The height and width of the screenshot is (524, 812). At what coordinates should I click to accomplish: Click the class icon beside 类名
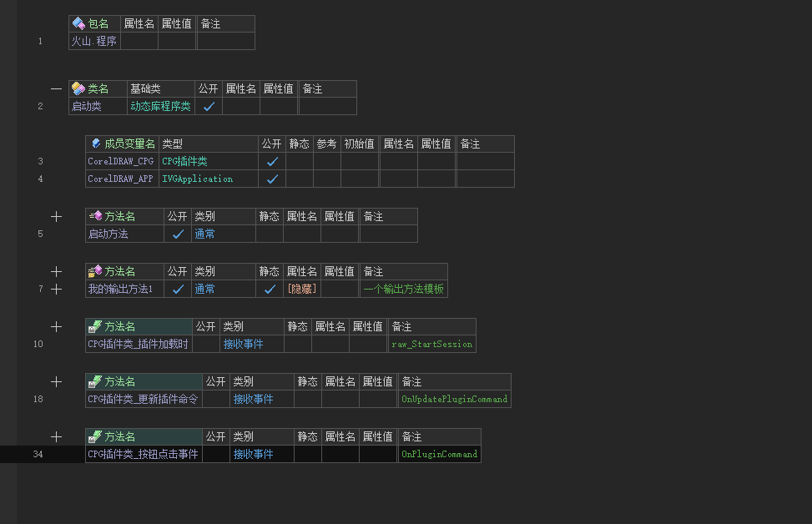tap(78, 88)
